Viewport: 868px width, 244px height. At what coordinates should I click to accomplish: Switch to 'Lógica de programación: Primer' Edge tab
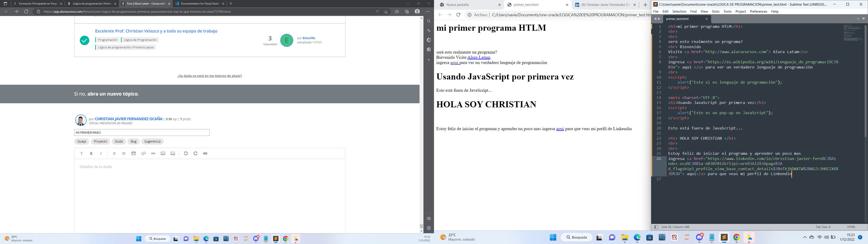click(92, 4)
